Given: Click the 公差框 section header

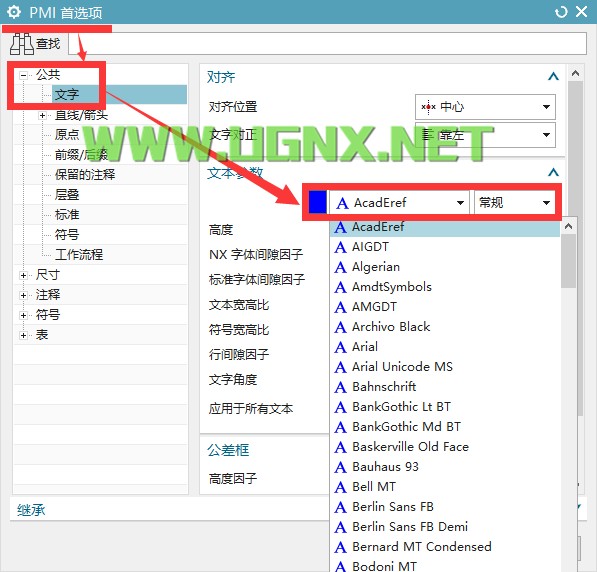Looking at the screenshot, I should point(228,450).
